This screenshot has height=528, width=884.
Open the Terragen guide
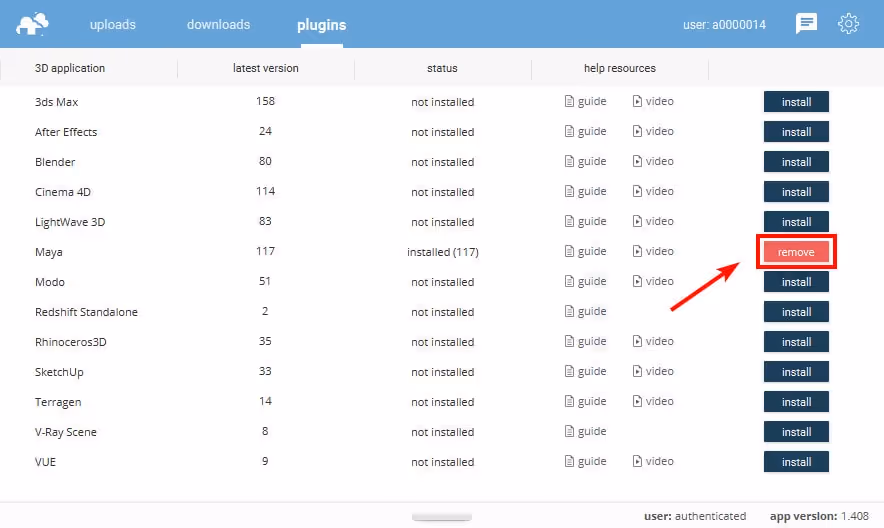[585, 401]
